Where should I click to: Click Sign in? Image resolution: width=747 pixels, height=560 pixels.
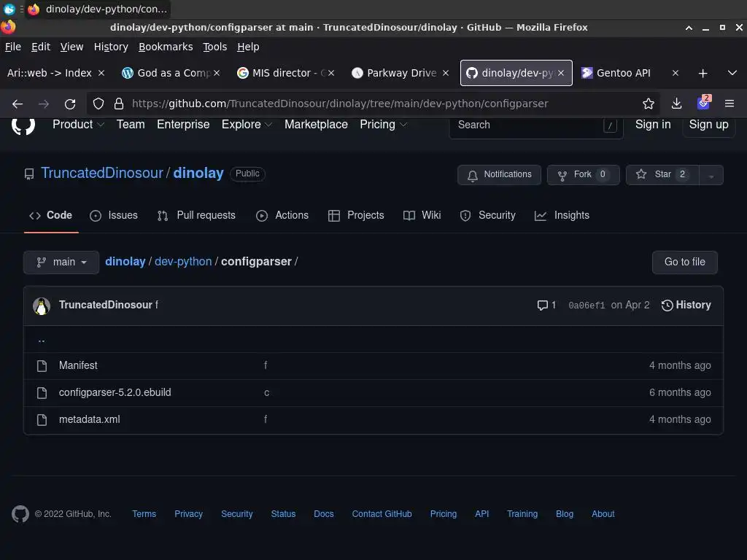(x=653, y=125)
